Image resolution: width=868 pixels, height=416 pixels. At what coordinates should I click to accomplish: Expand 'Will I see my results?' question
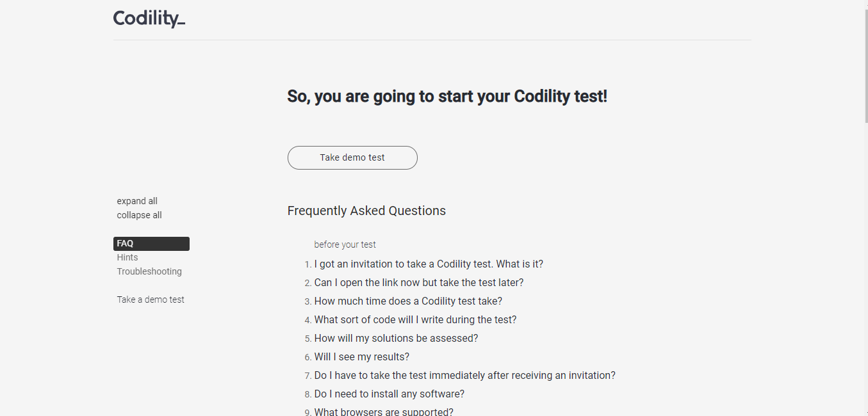(x=361, y=356)
